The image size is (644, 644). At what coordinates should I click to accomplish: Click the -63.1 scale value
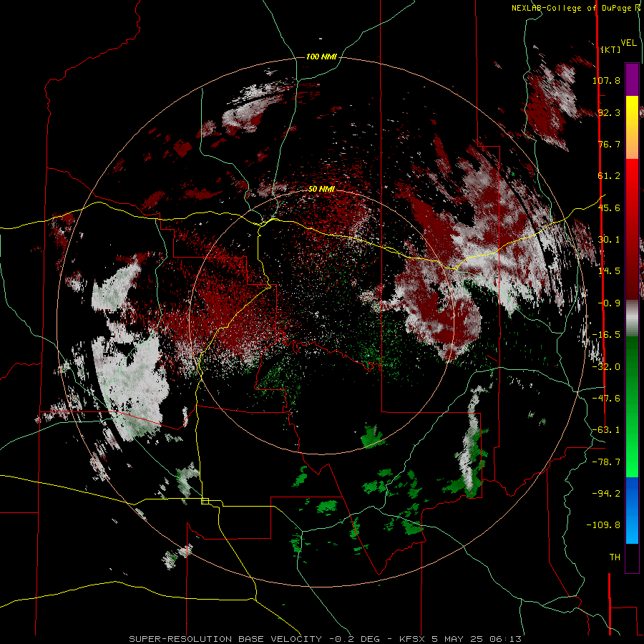(606, 430)
